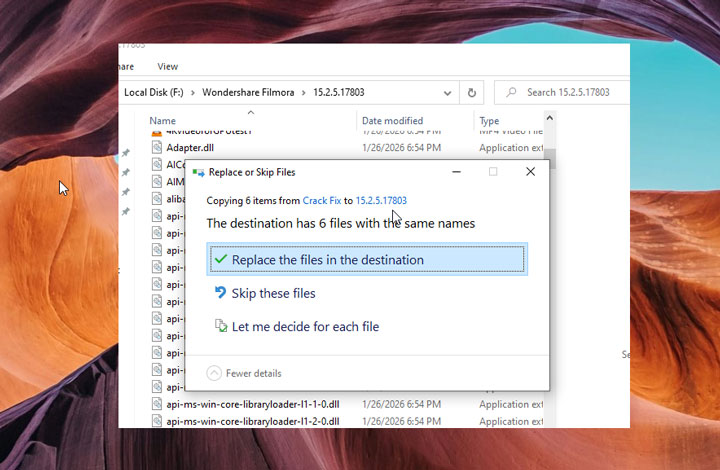720x470 pixels.
Task: Click the file list vertical scrollbar thumb
Action: pyautogui.click(x=550, y=158)
